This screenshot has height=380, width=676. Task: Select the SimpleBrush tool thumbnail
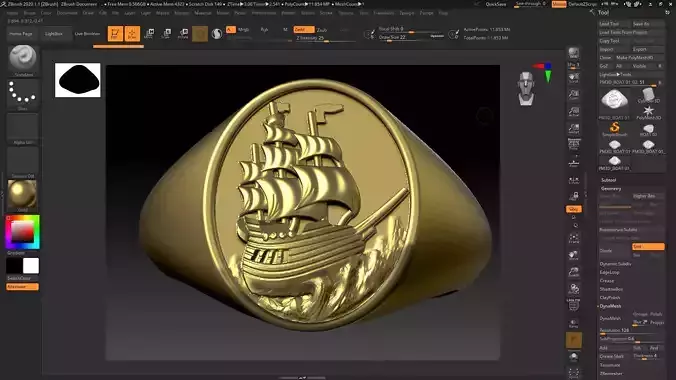point(614,129)
